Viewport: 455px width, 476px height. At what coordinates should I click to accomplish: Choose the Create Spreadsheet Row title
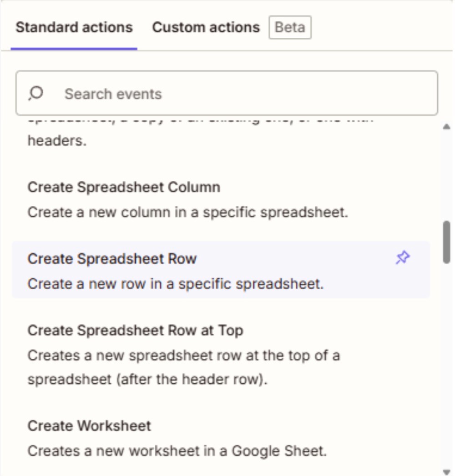point(112,259)
